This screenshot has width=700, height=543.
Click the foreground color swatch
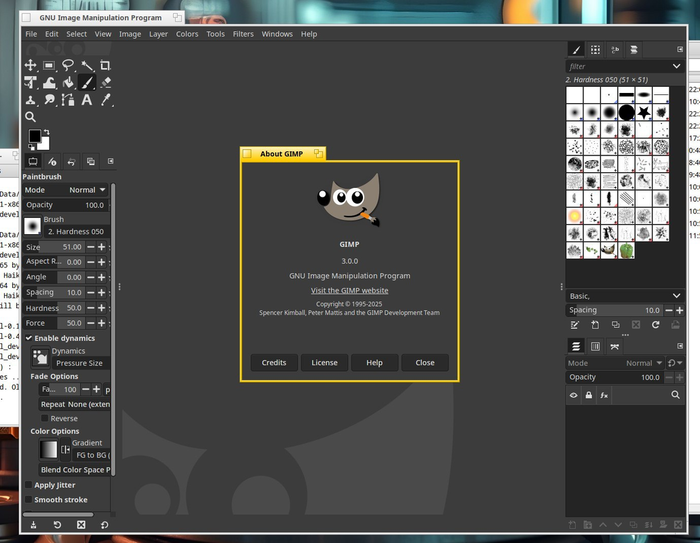pyautogui.click(x=34, y=136)
